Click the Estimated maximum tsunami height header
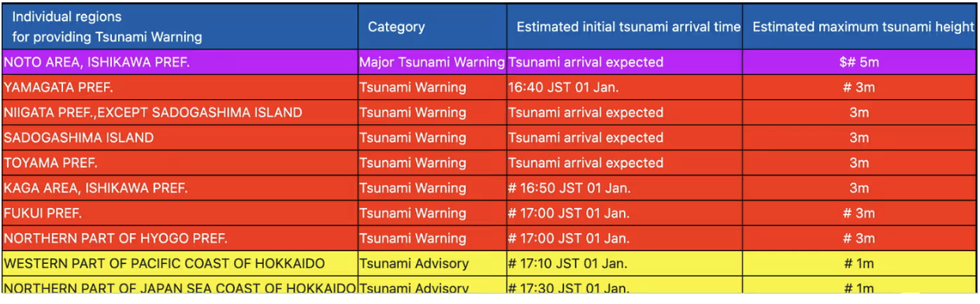The height and width of the screenshot is (304, 980). (x=859, y=27)
